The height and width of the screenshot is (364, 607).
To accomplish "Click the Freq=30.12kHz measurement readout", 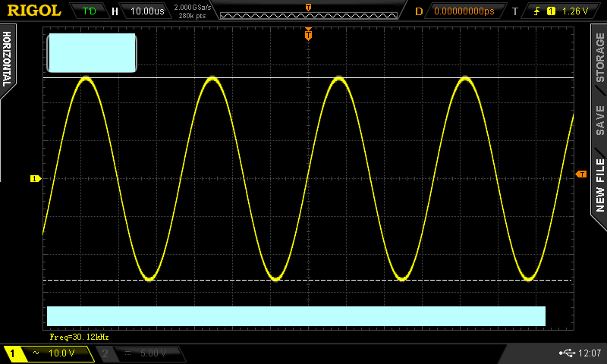I will point(80,337).
